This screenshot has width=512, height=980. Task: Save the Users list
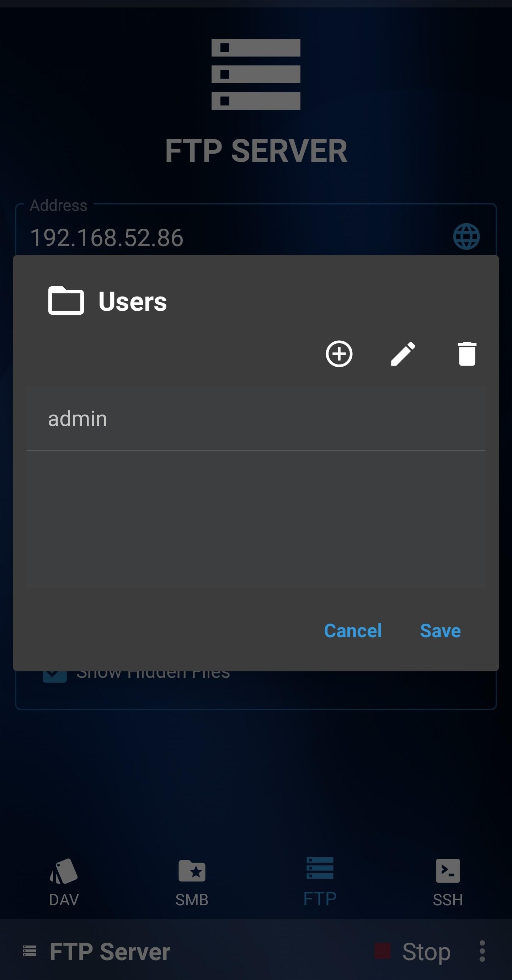(x=440, y=631)
